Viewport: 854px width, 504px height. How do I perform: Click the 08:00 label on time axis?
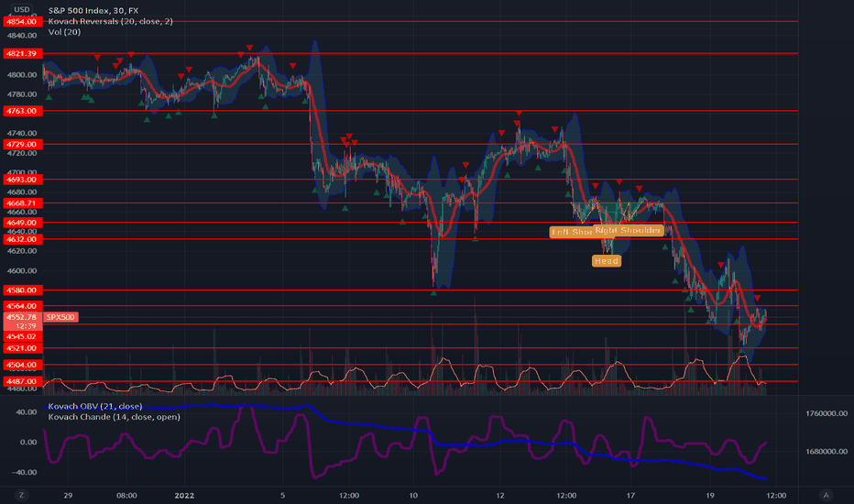coord(126,495)
